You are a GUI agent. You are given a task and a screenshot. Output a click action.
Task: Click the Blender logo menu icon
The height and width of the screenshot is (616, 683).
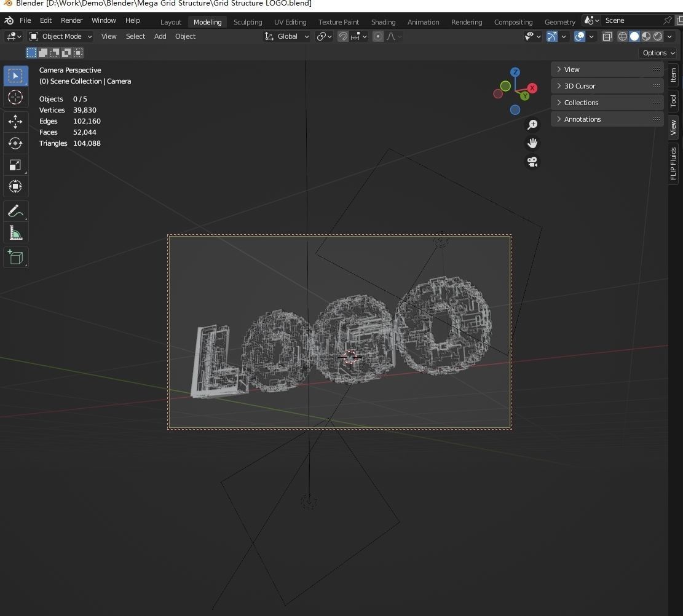click(x=9, y=20)
